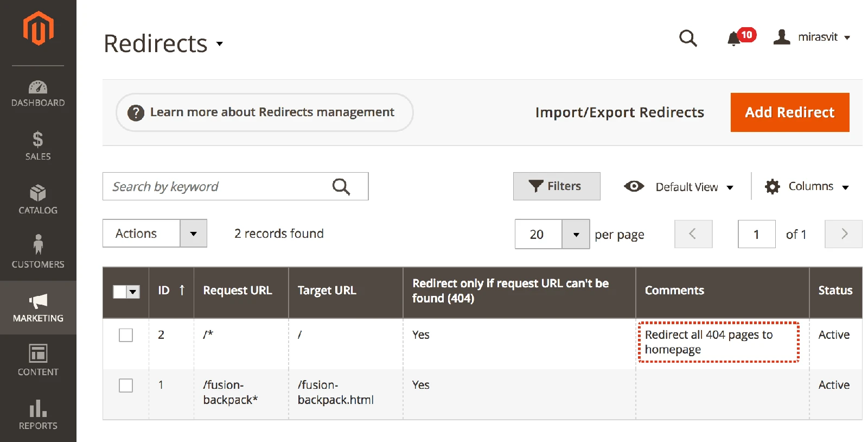Open the per page count dropdown
Screen dimensions: 868x442
coord(576,235)
